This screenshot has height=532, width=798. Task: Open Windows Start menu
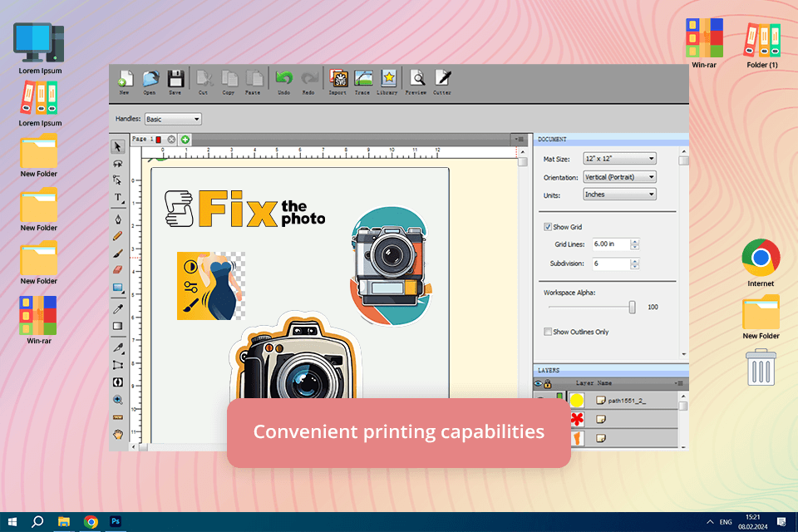pyautogui.click(x=12, y=522)
